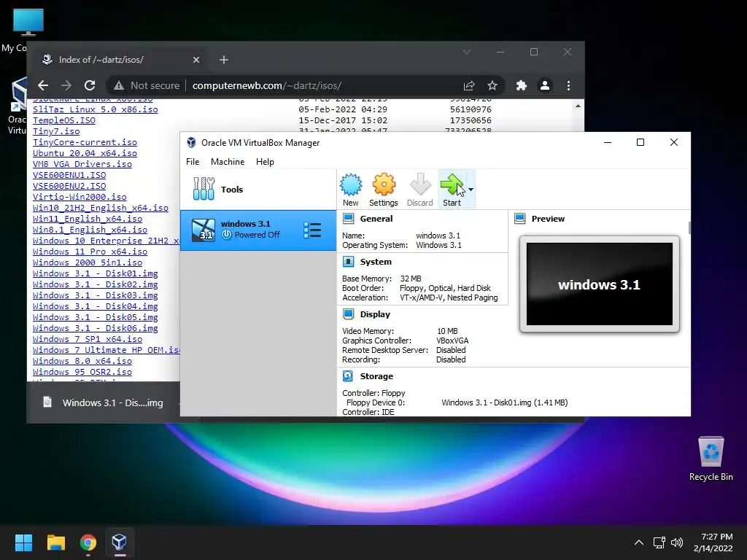Close the Index of /~dartz/isos/ tab
This screenshot has width=747, height=560.
pos(196,60)
